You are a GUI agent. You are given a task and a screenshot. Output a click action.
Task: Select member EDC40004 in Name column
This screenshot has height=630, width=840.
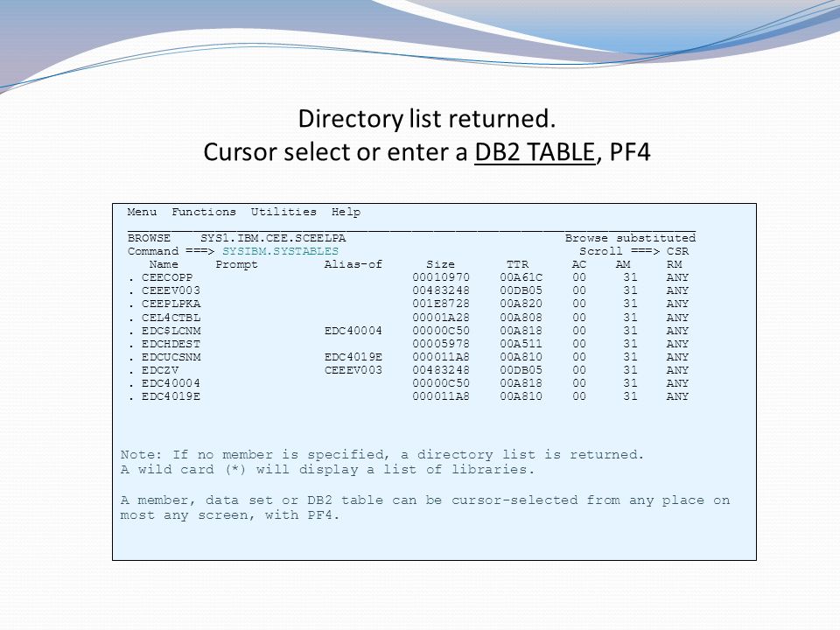pos(171,383)
